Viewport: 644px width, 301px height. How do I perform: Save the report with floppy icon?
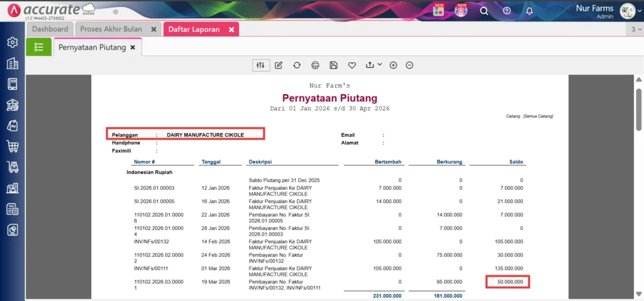point(333,65)
